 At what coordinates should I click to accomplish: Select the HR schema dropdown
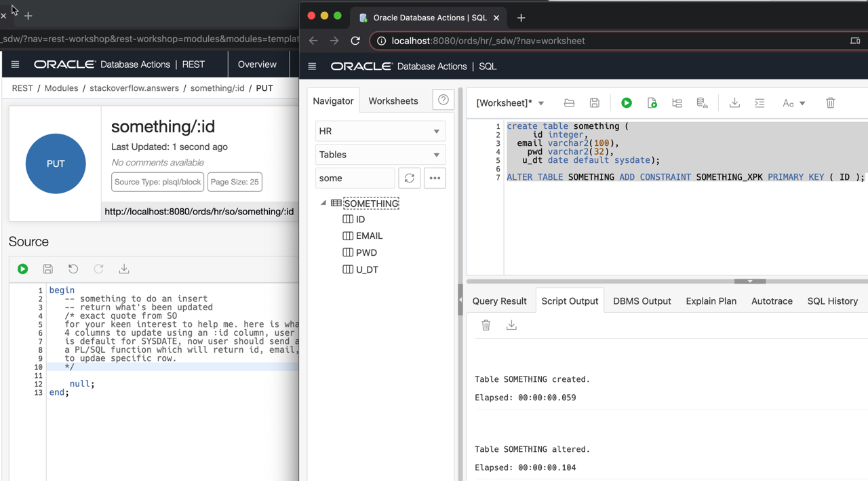(380, 131)
